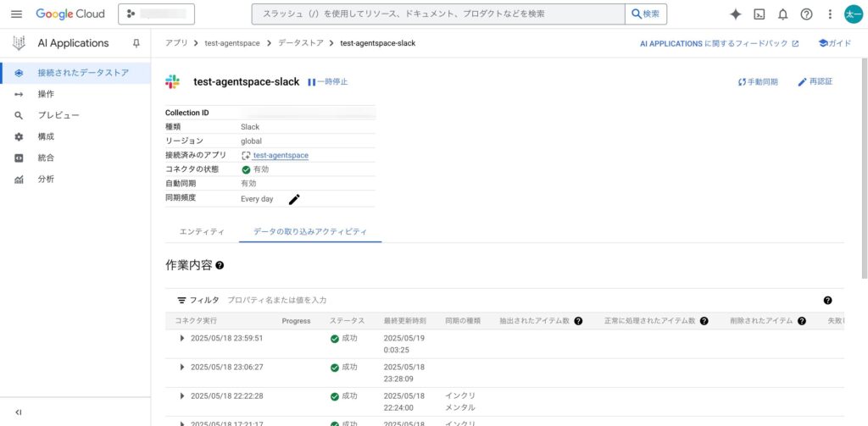Image resolution: width=868 pixels, height=426 pixels.
Task: Open Gemini sparkle assistant icon
Action: pos(735,14)
